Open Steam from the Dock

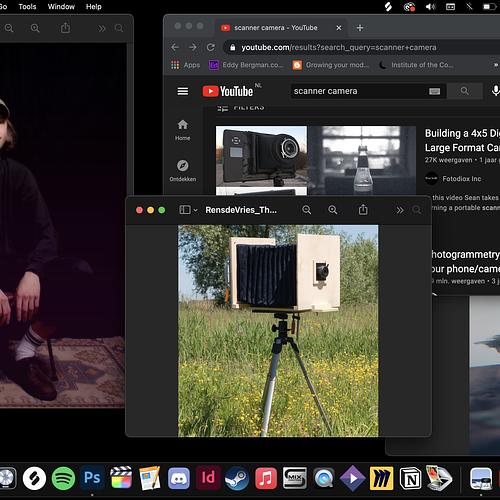237,478
